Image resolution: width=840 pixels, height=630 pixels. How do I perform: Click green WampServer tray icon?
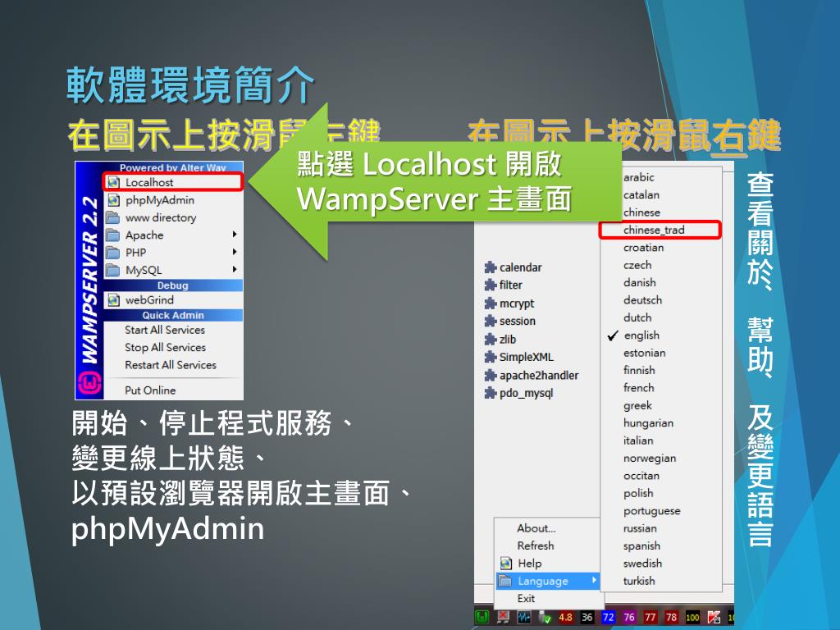tap(482, 617)
